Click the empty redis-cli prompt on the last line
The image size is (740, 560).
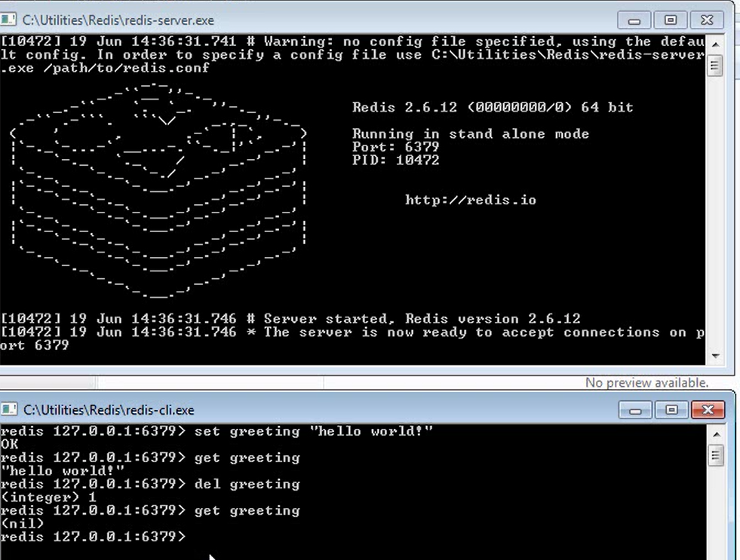coord(94,537)
